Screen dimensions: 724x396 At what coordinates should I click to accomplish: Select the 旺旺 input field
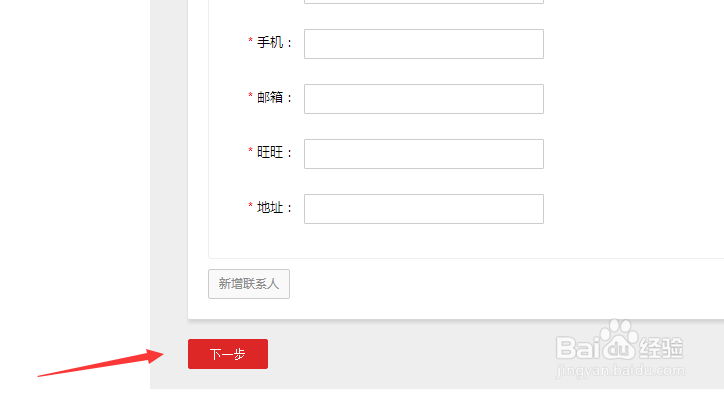pyautogui.click(x=423, y=154)
